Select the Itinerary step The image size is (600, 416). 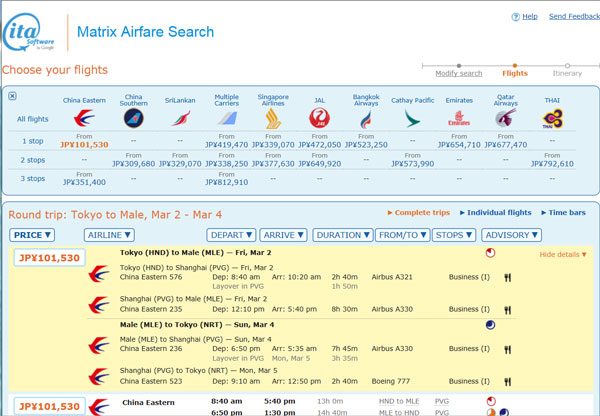[x=567, y=73]
